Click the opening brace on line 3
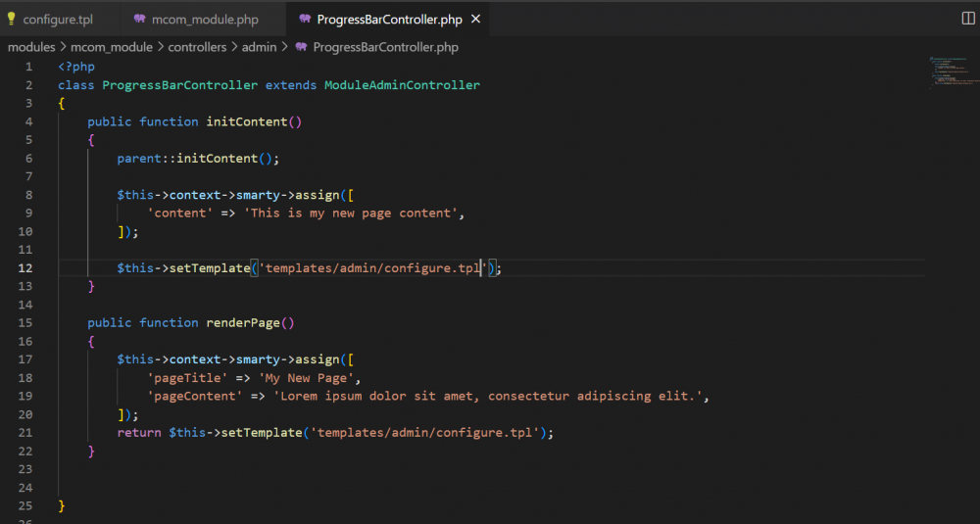 61,103
